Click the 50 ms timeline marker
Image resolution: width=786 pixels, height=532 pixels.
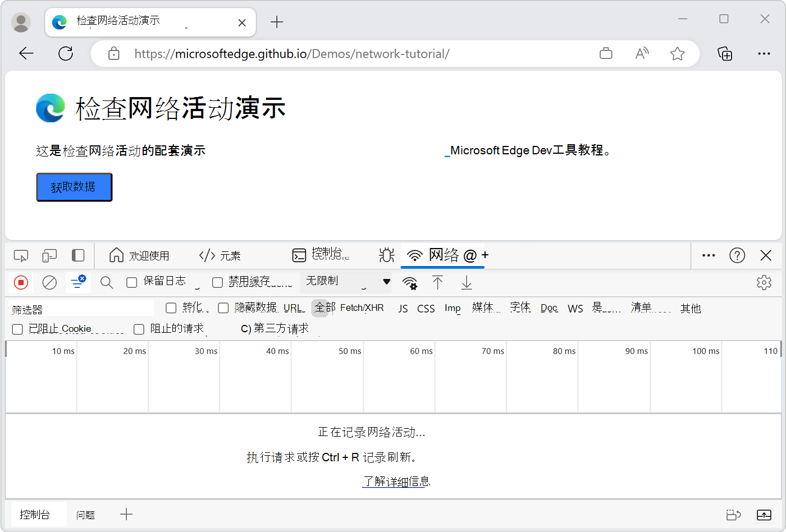pos(350,351)
